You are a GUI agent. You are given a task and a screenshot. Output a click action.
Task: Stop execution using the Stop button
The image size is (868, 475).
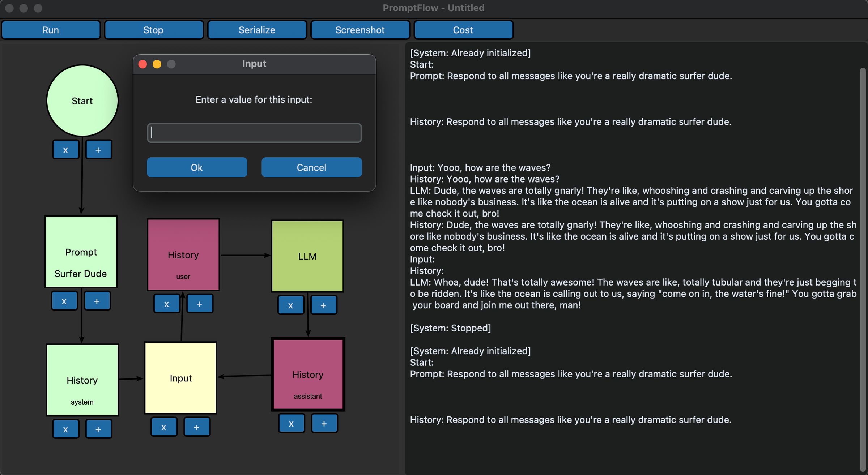point(154,30)
